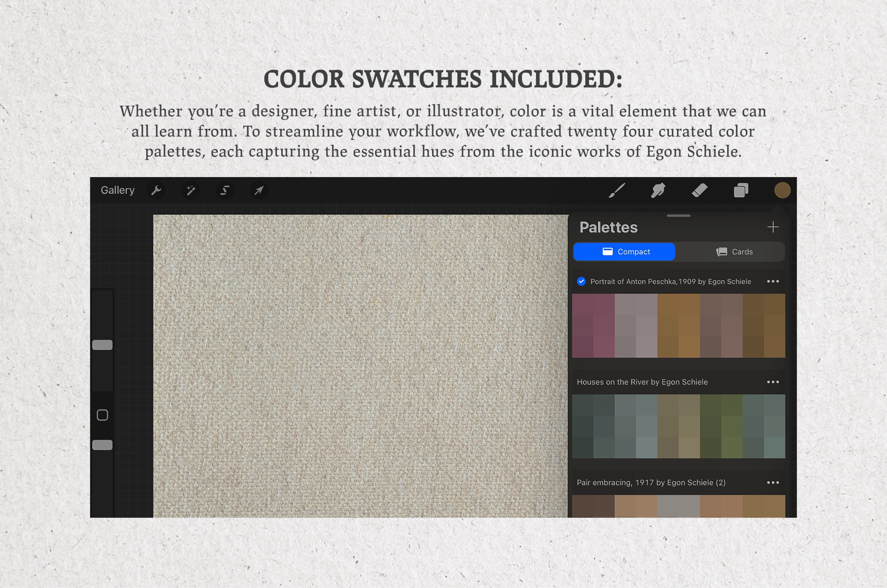This screenshot has height=588, width=887.
Task: Open the Actions wrench menu
Action: (x=157, y=190)
